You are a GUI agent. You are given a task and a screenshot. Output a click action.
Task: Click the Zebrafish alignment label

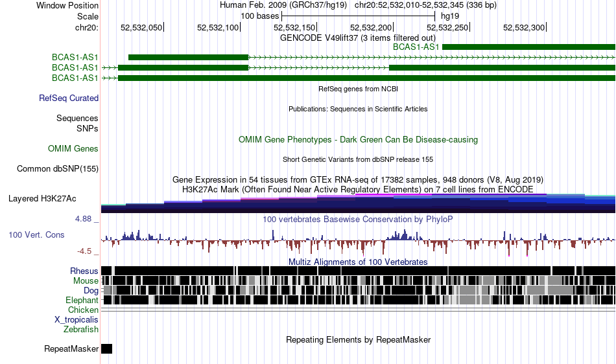81,330
